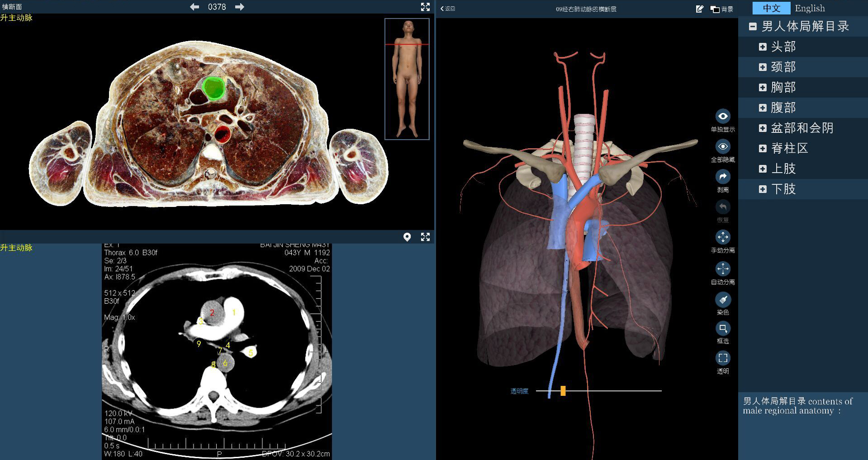The height and width of the screenshot is (460, 868).
Task: Toggle 全部隐藏 hide-all eye icon
Action: pos(723,147)
